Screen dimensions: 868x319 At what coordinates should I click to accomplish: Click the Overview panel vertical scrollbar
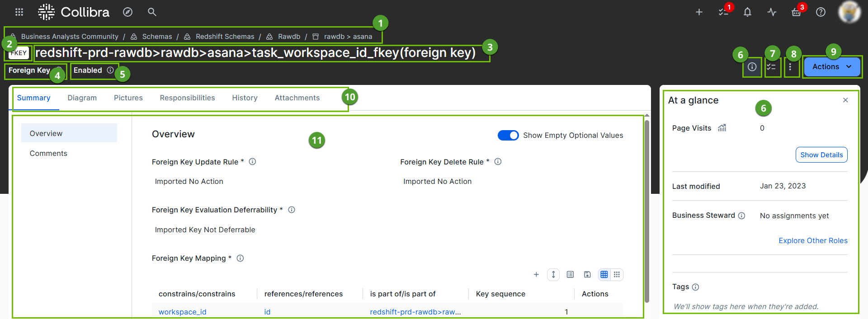[647, 208]
